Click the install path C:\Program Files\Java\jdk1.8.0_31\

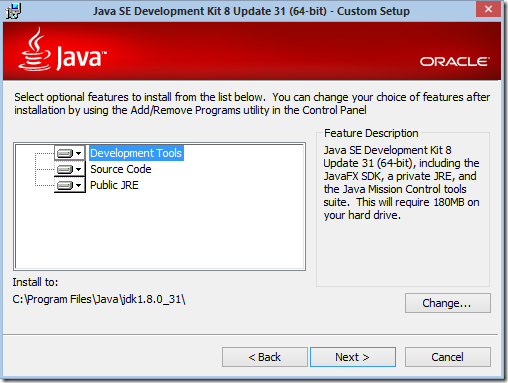click(x=99, y=299)
